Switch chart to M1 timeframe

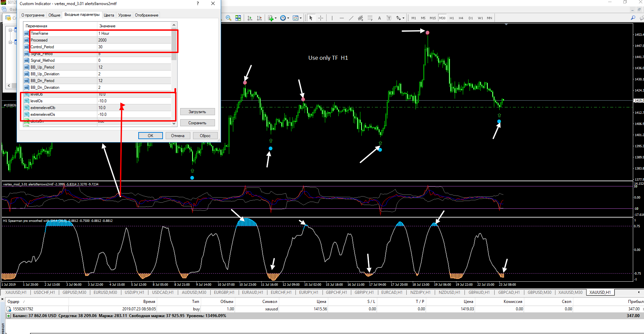(414, 18)
